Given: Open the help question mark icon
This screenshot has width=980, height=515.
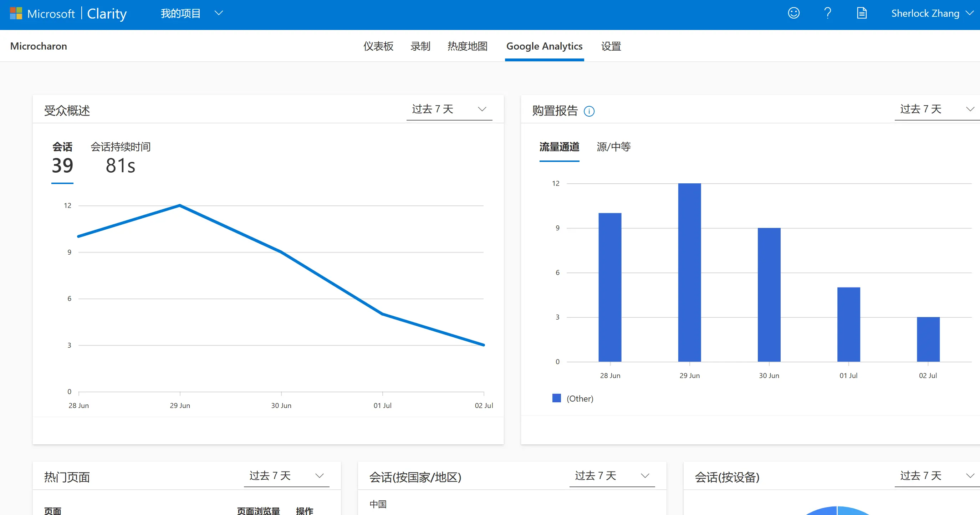Looking at the screenshot, I should (x=827, y=13).
